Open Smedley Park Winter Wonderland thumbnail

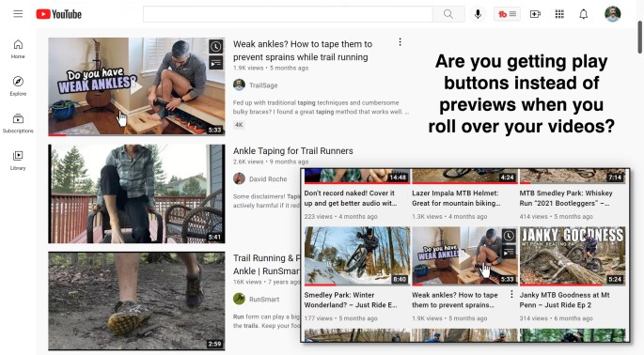click(x=357, y=256)
